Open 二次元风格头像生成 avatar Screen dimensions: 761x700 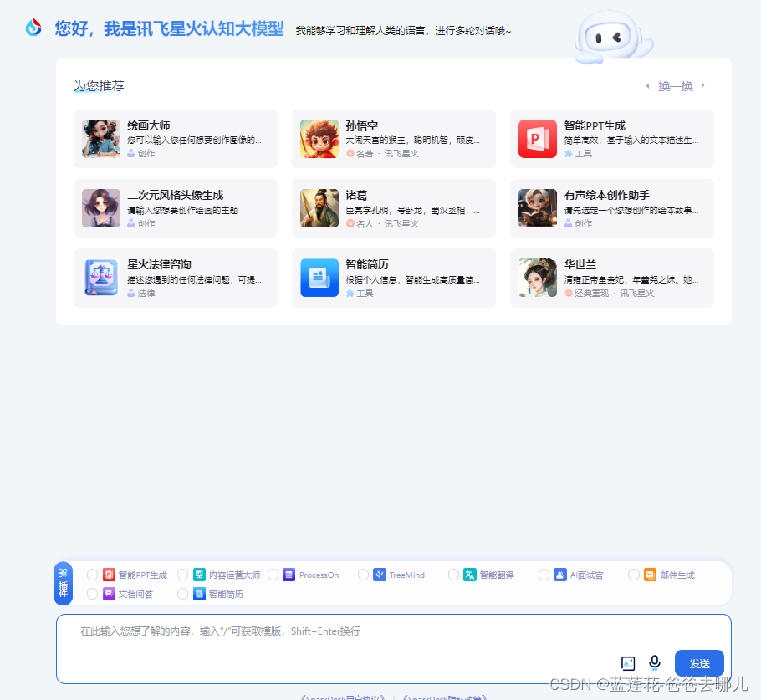click(101, 208)
